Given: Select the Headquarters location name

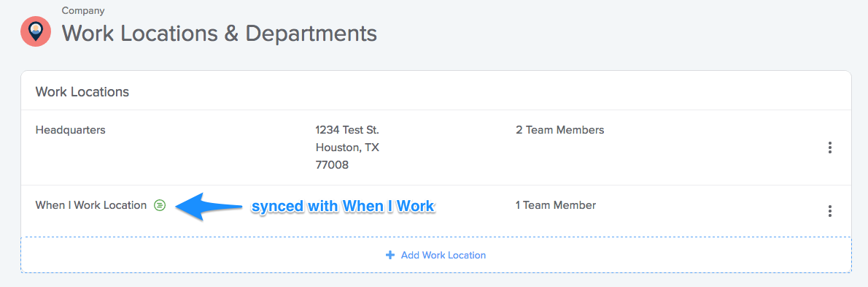Looking at the screenshot, I should 70,130.
